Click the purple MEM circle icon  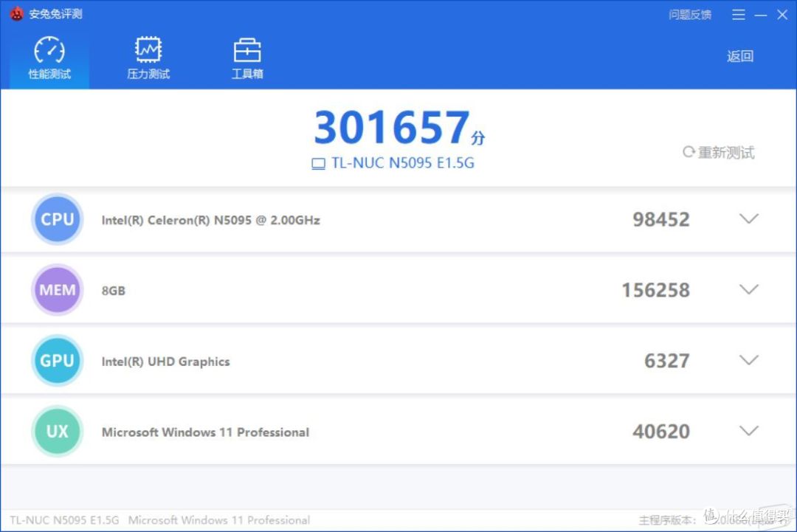58,290
